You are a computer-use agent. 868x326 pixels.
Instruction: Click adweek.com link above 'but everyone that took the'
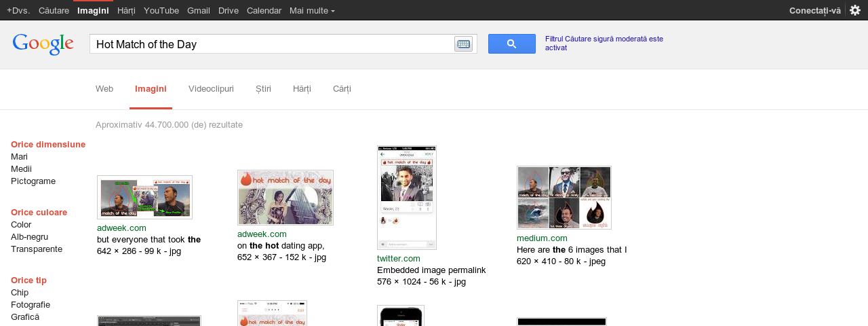coord(121,228)
